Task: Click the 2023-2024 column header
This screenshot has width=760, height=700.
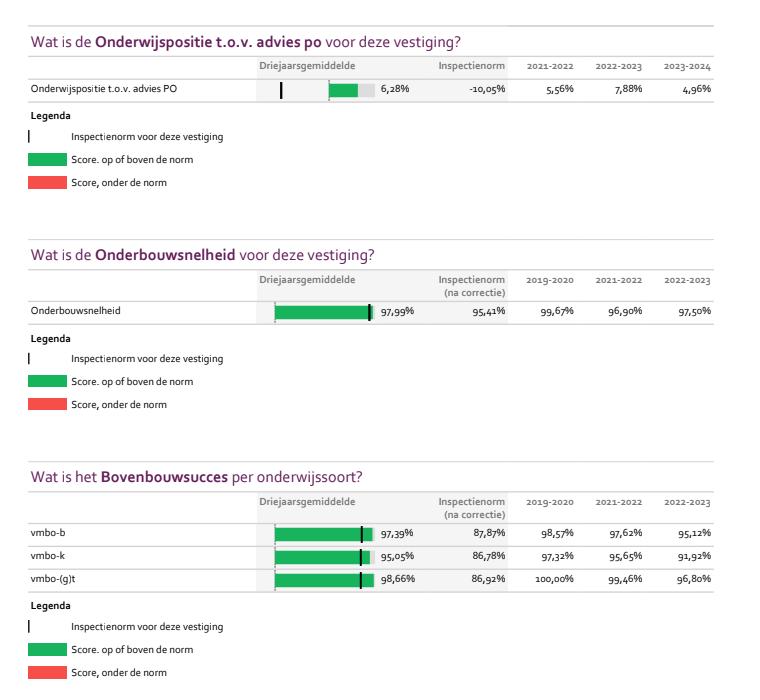Action: pyautogui.click(x=686, y=67)
